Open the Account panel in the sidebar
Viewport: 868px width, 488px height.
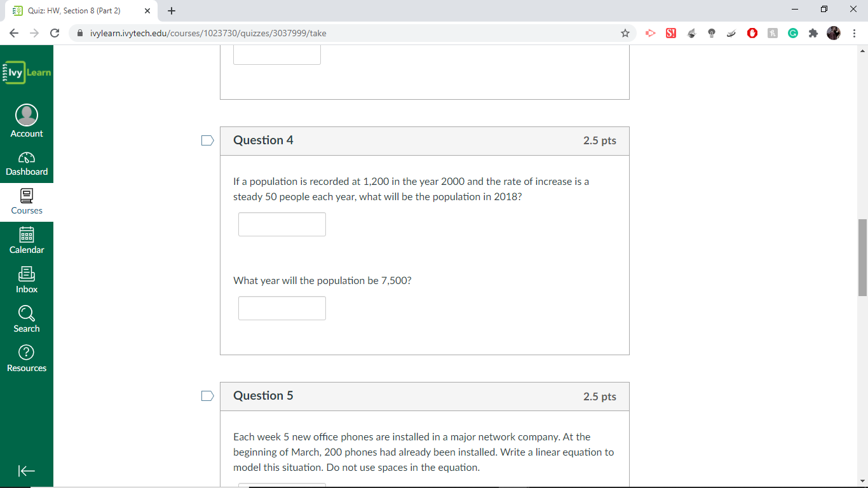point(26,120)
